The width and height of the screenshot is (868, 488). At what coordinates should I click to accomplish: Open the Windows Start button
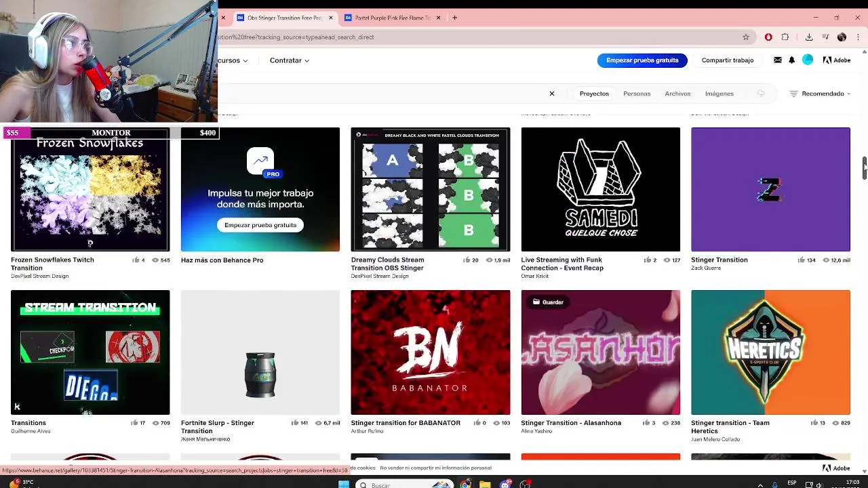click(x=344, y=485)
